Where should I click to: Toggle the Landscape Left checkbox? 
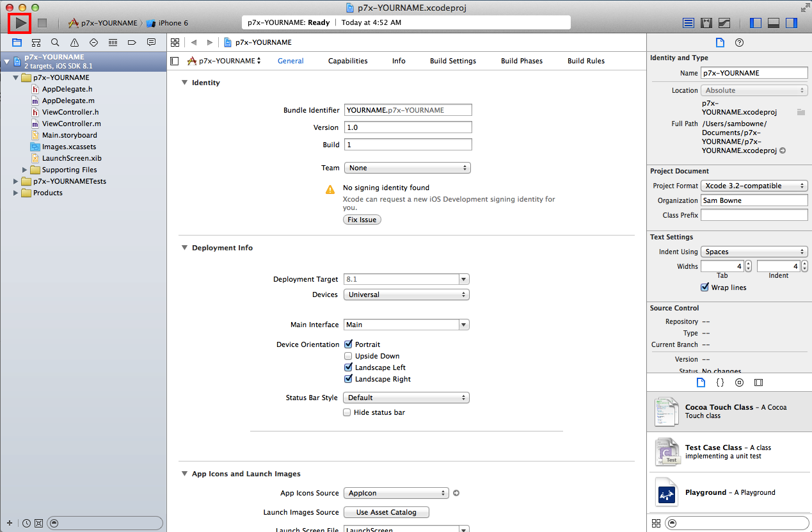click(348, 367)
